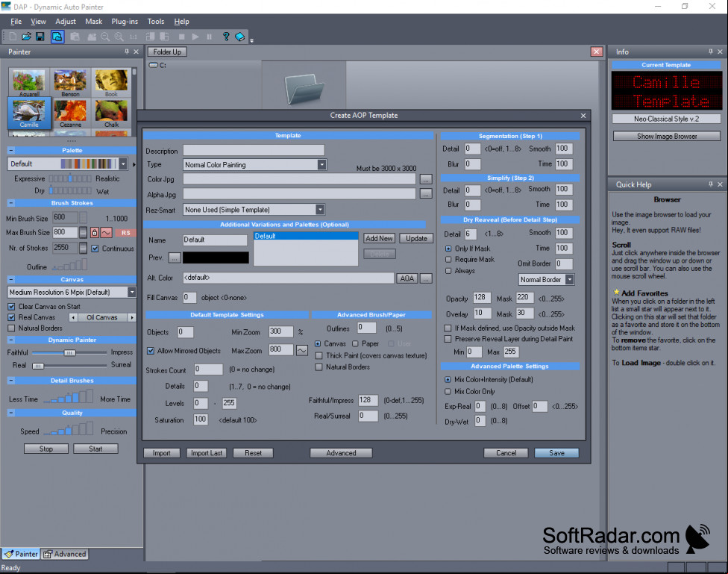Toggle the Real Canvas checkbox

click(12, 317)
